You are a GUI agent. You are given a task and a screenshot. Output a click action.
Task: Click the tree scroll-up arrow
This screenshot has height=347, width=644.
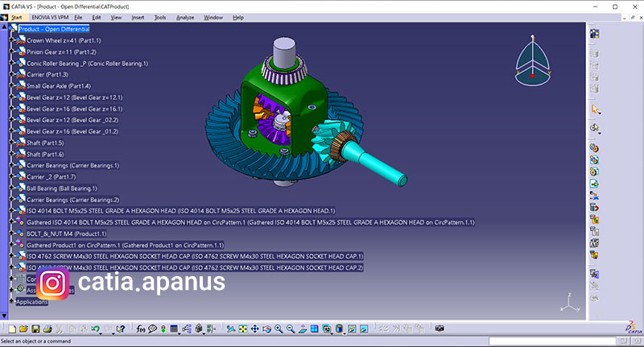[4, 27]
